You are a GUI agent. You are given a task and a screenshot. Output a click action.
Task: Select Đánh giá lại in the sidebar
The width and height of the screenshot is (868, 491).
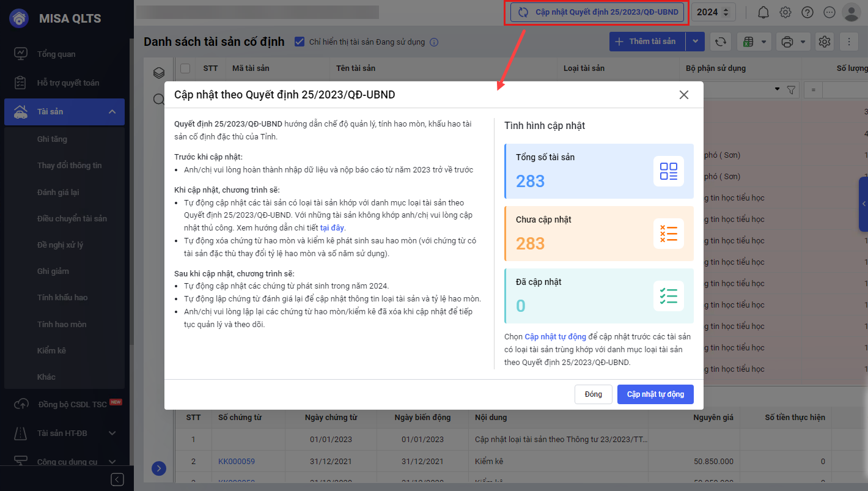58,192
